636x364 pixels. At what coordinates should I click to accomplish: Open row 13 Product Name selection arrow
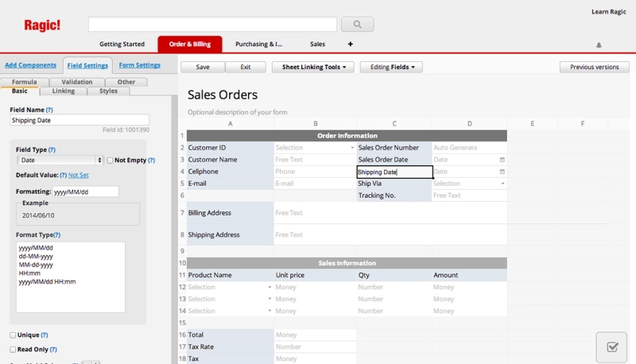point(270,299)
